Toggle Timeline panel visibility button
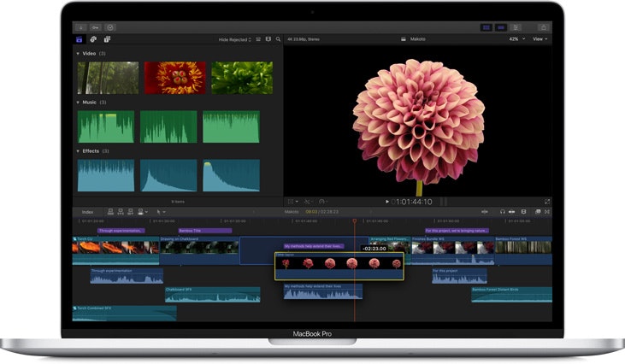This screenshot has width=625, height=364. click(501, 27)
